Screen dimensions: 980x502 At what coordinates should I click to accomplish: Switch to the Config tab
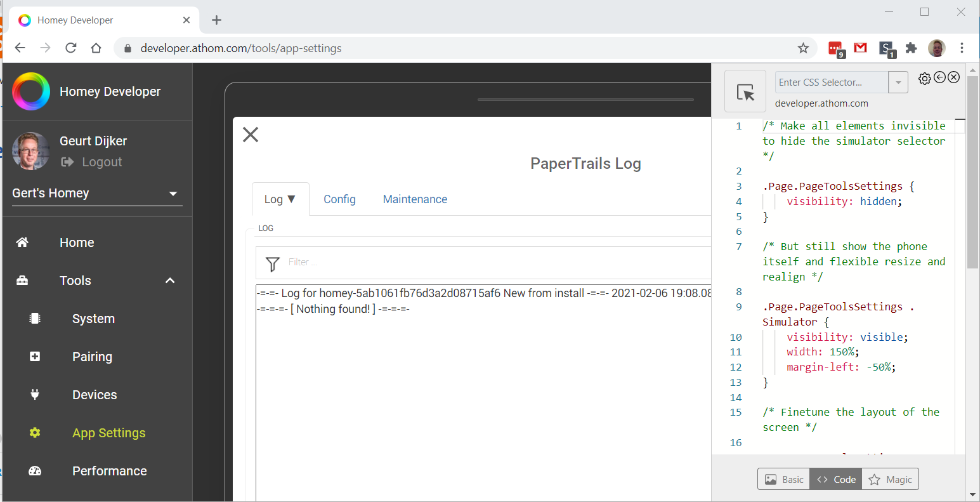coord(339,199)
